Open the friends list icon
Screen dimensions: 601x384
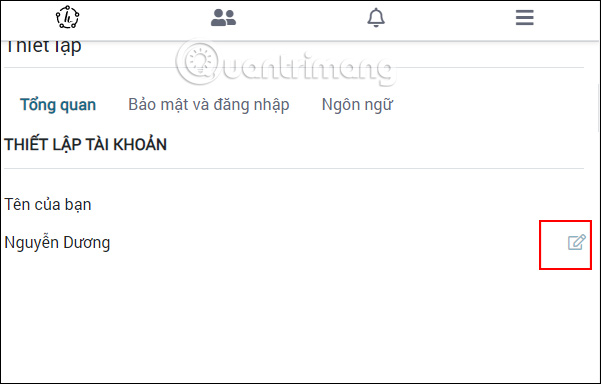pos(223,18)
